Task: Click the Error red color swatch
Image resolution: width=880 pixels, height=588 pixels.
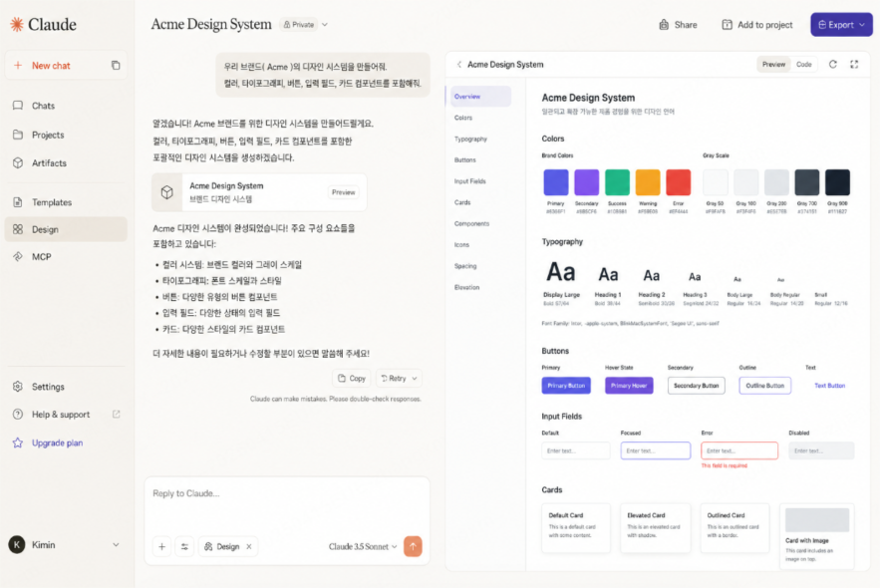Action: (678, 182)
